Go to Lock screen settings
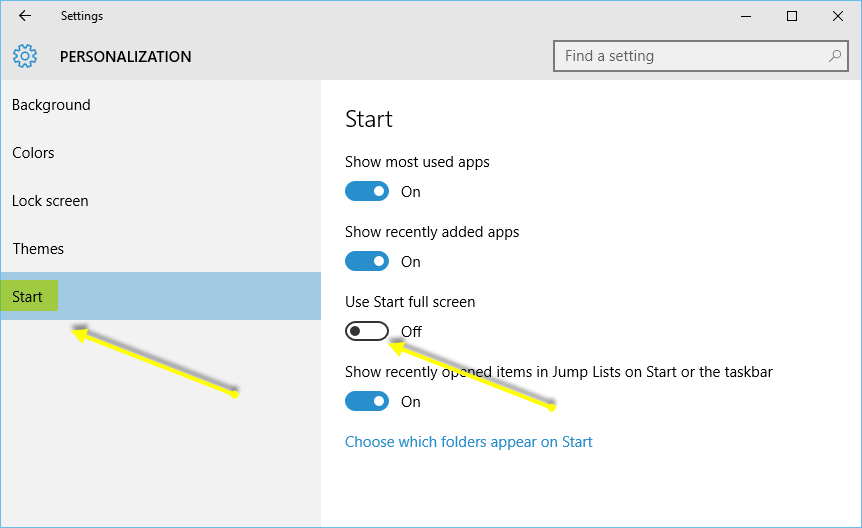 pos(50,201)
